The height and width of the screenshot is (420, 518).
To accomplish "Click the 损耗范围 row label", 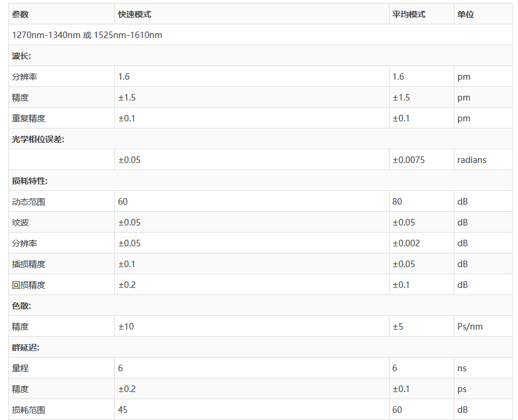I will pyautogui.click(x=29, y=410).
